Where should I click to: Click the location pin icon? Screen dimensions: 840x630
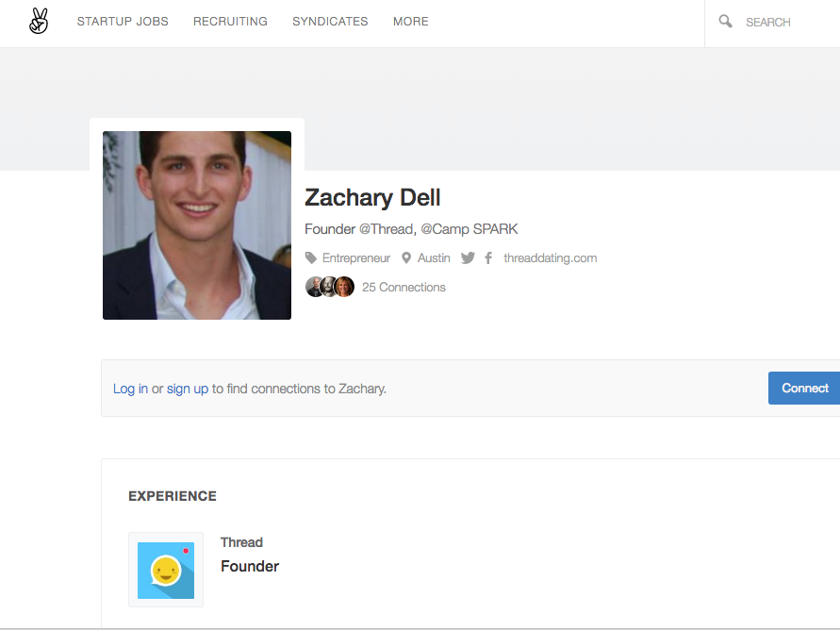406,257
